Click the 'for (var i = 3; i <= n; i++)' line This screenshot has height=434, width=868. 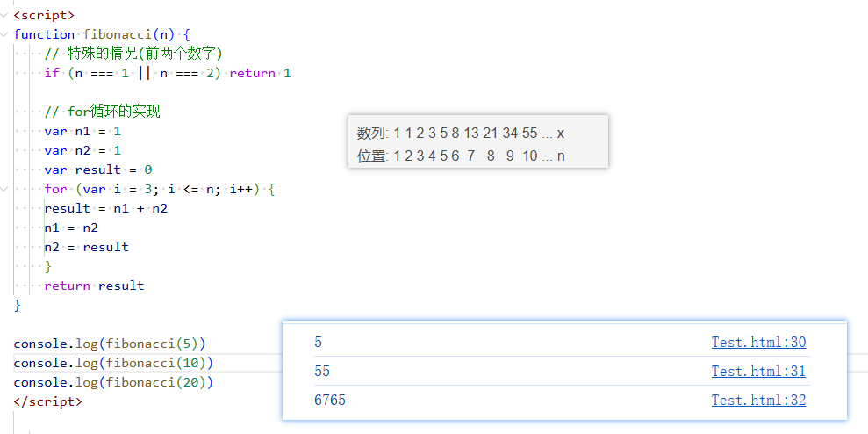160,189
